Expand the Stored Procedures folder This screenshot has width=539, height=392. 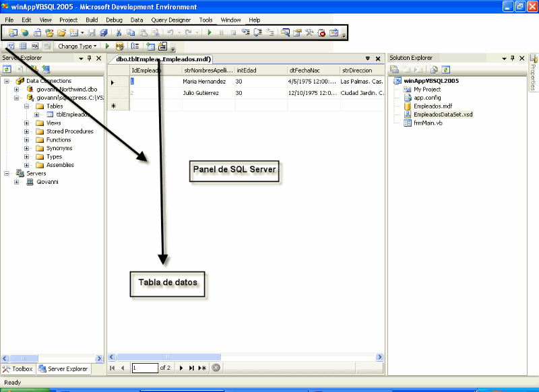(x=26, y=131)
